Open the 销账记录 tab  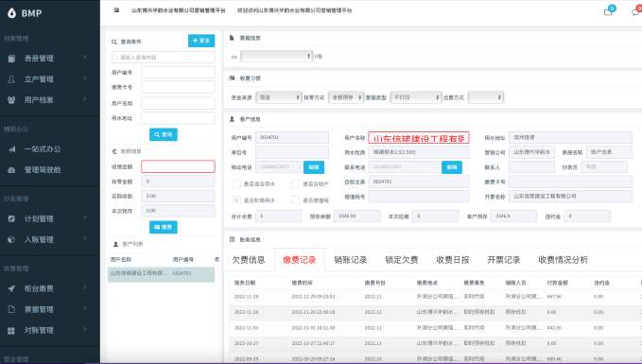click(351, 260)
